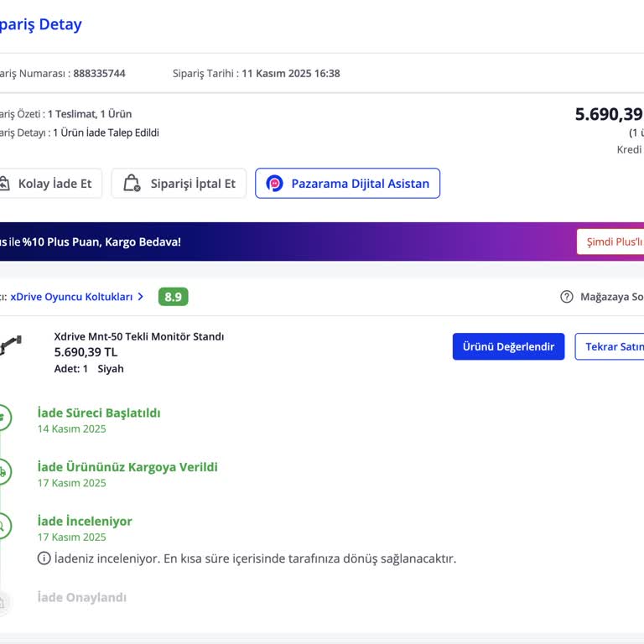
Task: Click the magnifier icon for İade İnceleniyor
Action: click(x=3, y=526)
